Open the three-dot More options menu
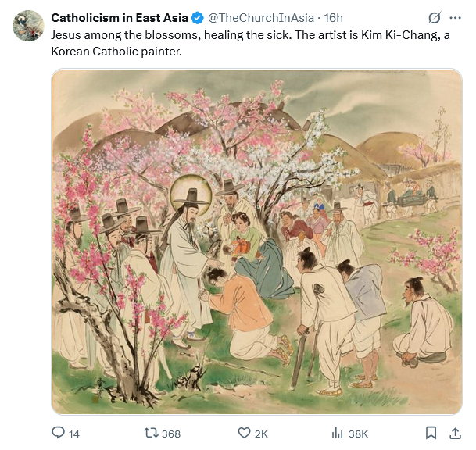 click(x=455, y=18)
